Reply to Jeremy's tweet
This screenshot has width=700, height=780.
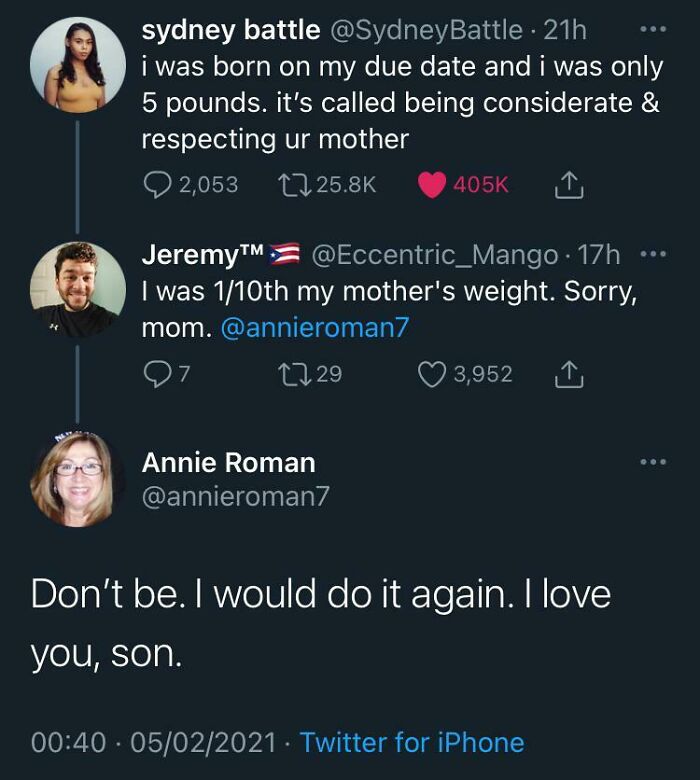157,374
